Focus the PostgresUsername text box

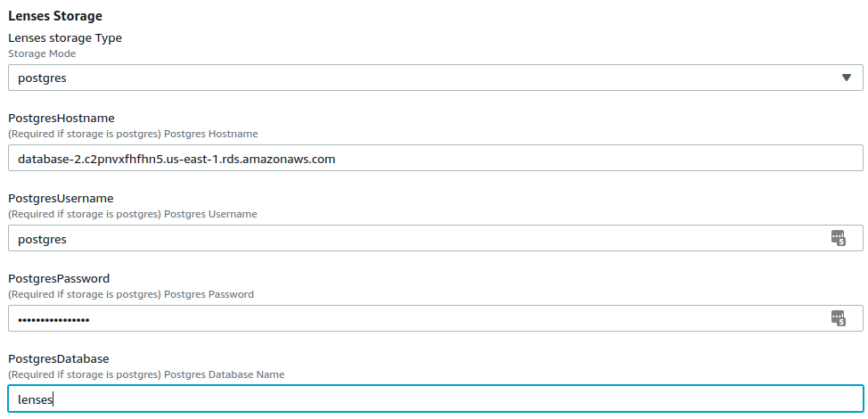[x=435, y=238]
